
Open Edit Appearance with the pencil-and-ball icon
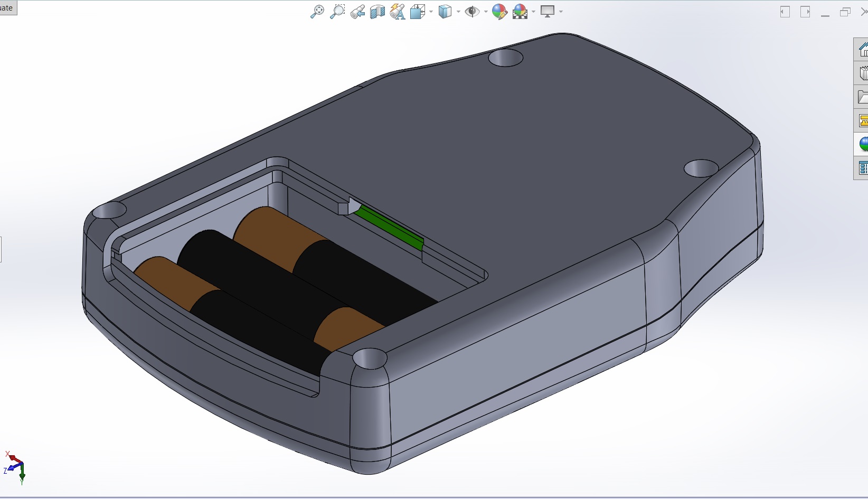click(x=499, y=12)
